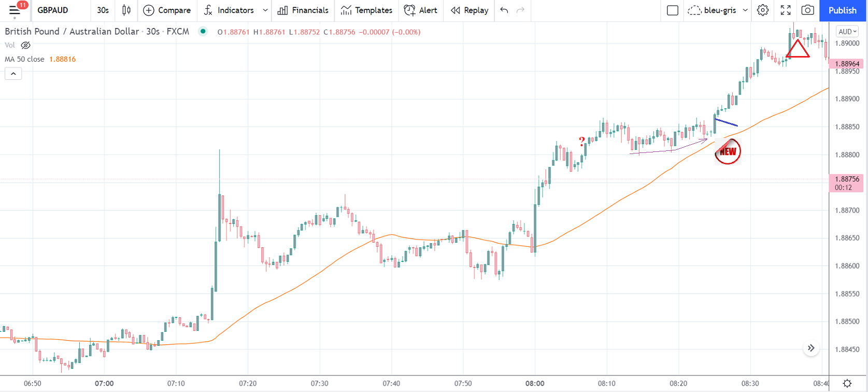Start bar Replay mode
The height and width of the screenshot is (392, 868).
pos(469,10)
